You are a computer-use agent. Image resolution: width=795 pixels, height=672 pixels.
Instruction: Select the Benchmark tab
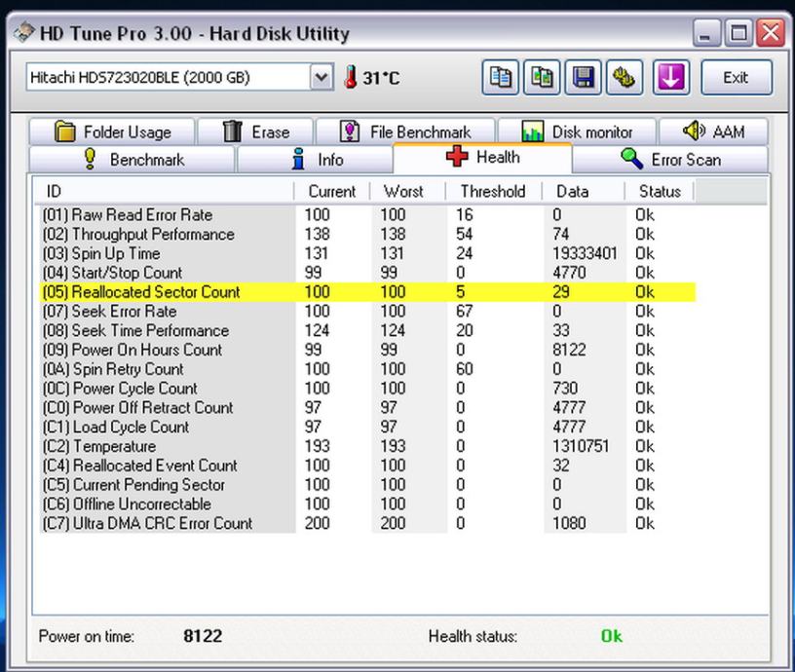pyautogui.click(x=132, y=159)
